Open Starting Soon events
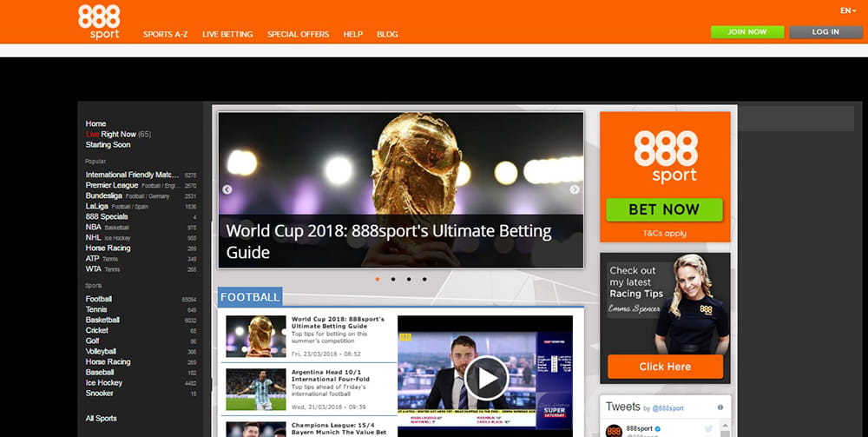 108,144
